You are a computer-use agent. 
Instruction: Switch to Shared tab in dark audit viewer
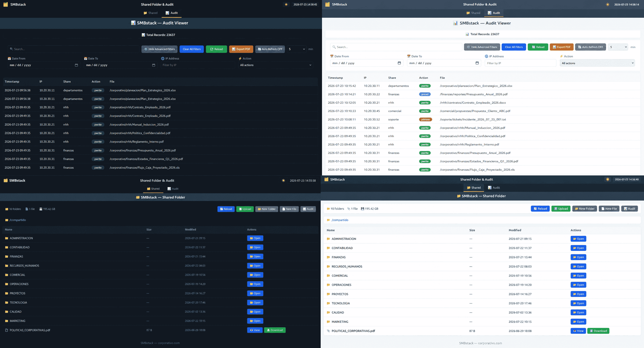[x=151, y=13]
